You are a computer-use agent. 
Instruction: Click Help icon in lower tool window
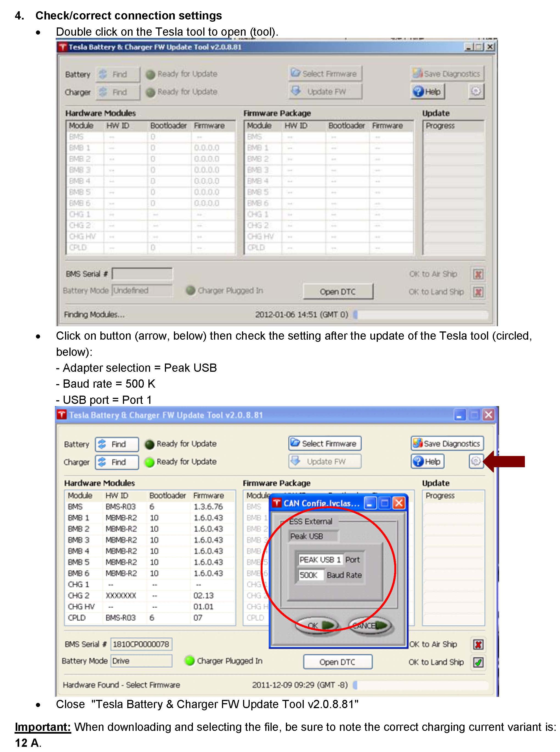[x=427, y=461]
